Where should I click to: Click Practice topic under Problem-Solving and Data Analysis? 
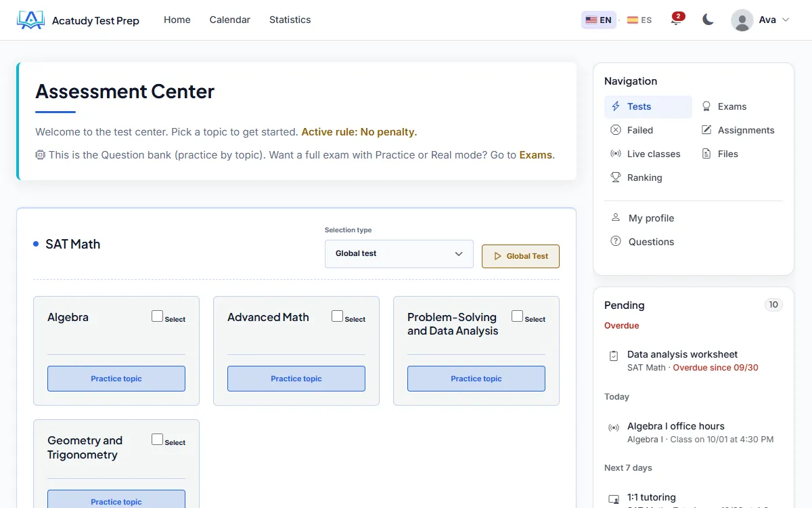tap(476, 379)
